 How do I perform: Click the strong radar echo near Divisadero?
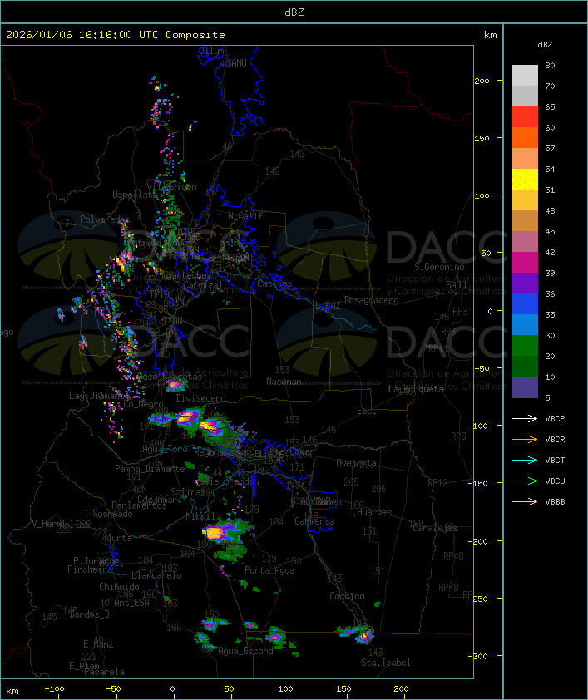175,385
